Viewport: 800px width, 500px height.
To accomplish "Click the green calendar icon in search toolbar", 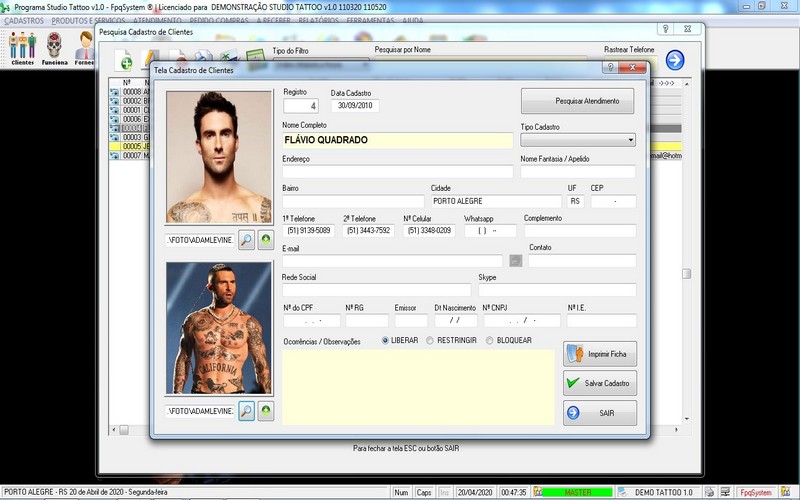I will click(256, 58).
